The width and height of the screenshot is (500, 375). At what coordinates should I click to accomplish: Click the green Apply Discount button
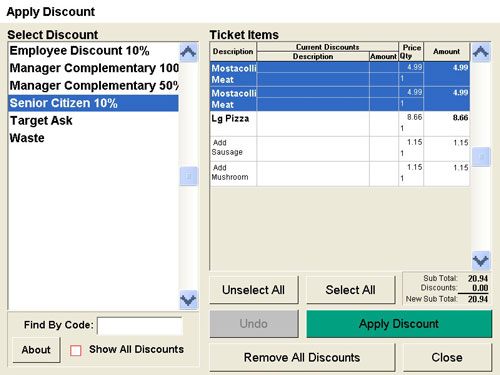tap(399, 324)
